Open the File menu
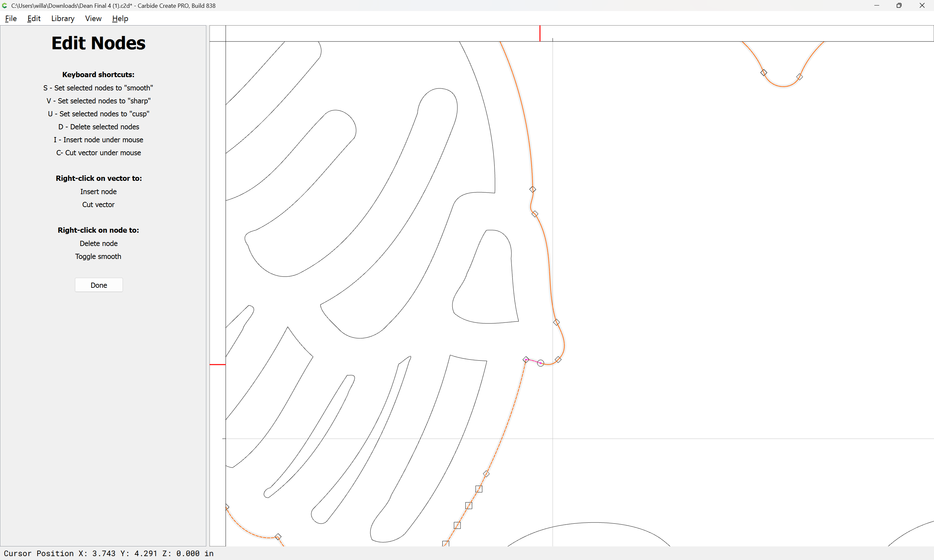 pyautogui.click(x=11, y=18)
